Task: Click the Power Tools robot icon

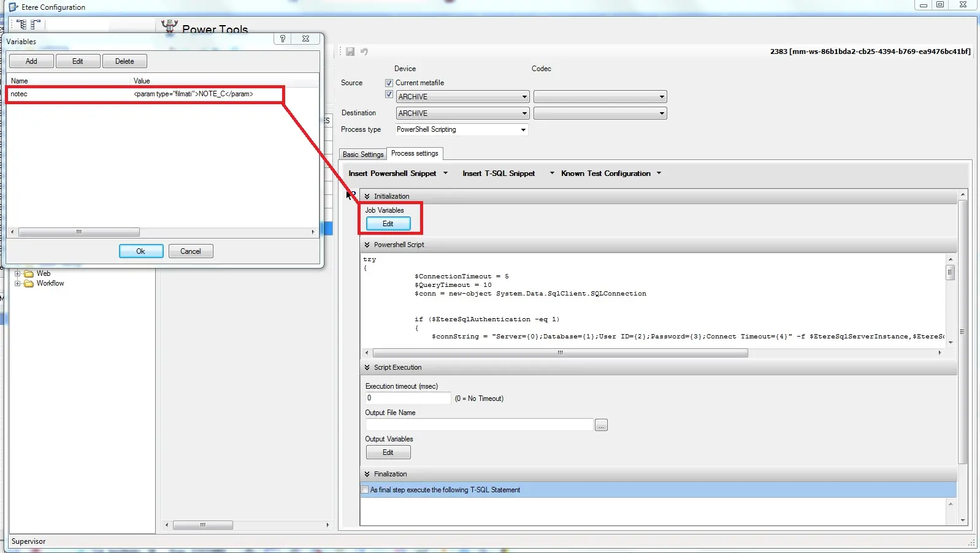Action: [169, 26]
